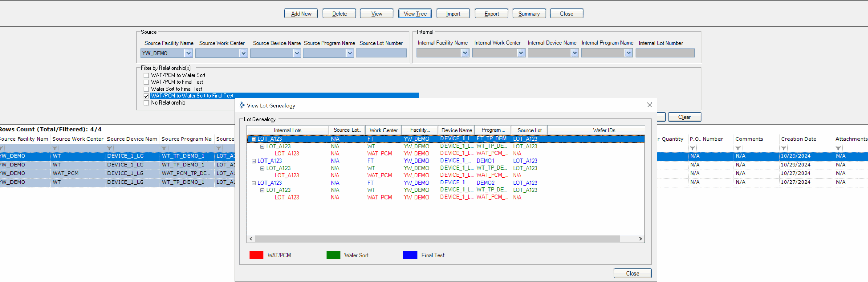
Task: Click the Wafer IDs column header
Action: (x=604, y=130)
